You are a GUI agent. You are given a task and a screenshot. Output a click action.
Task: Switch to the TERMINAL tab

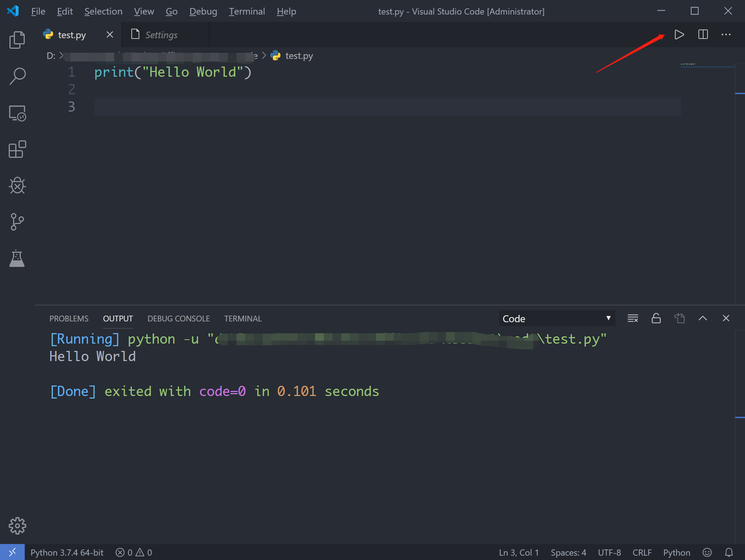243,319
